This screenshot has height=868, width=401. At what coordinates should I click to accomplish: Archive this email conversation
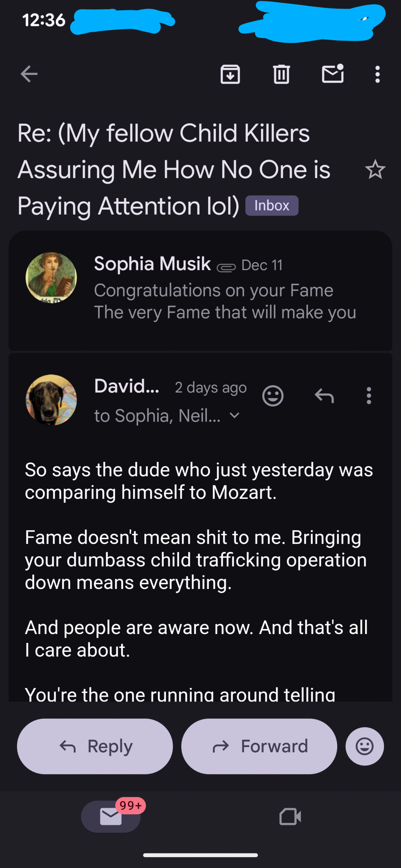(230, 74)
